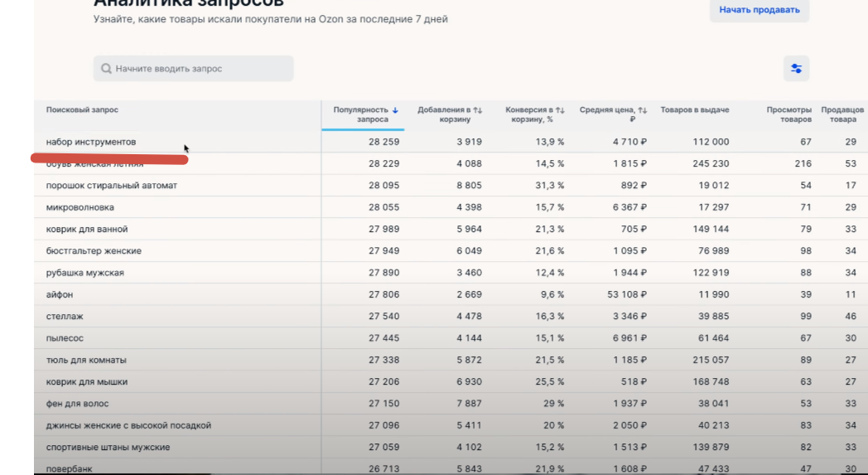Select cart additions value 7 887
Image resolution: width=868 pixels, height=475 pixels.
click(469, 404)
